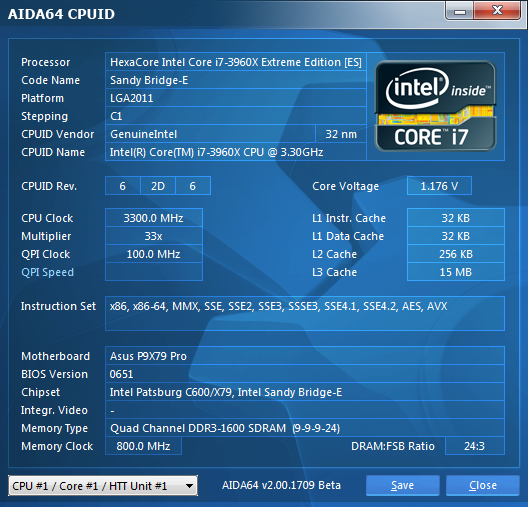Select the CPU #1 / Core #1 combo box
Screen dimensions: 528x507
(x=103, y=485)
